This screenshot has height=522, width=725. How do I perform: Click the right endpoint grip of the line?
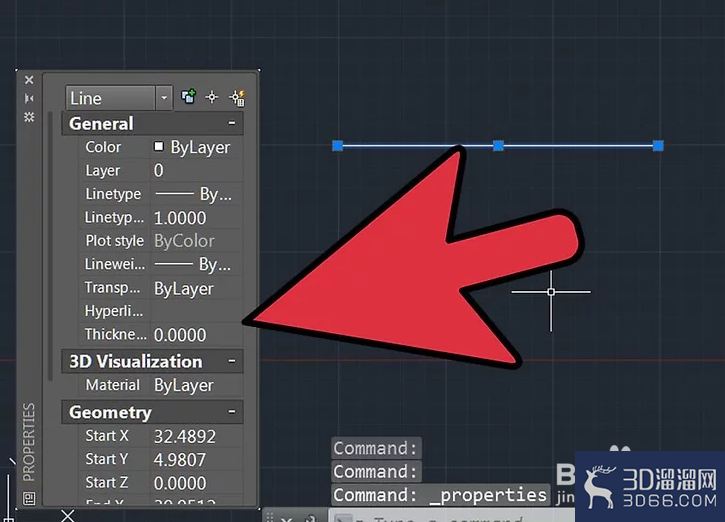(x=658, y=146)
